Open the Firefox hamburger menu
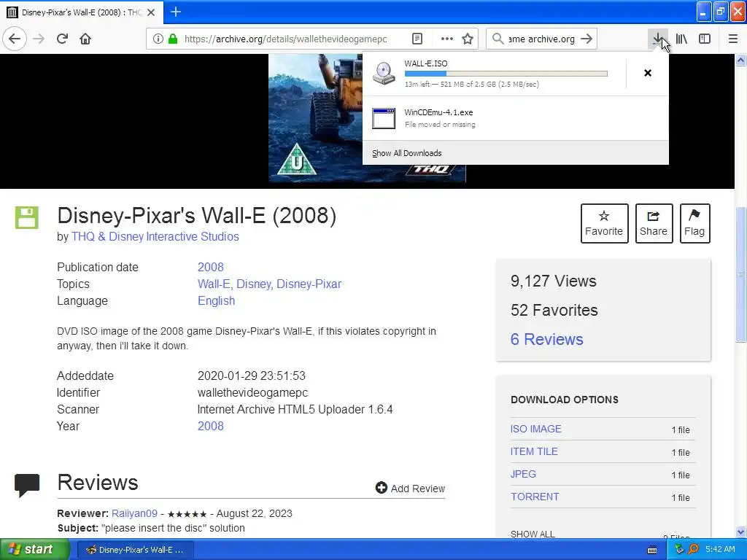This screenshot has height=560, width=747. 733,39
